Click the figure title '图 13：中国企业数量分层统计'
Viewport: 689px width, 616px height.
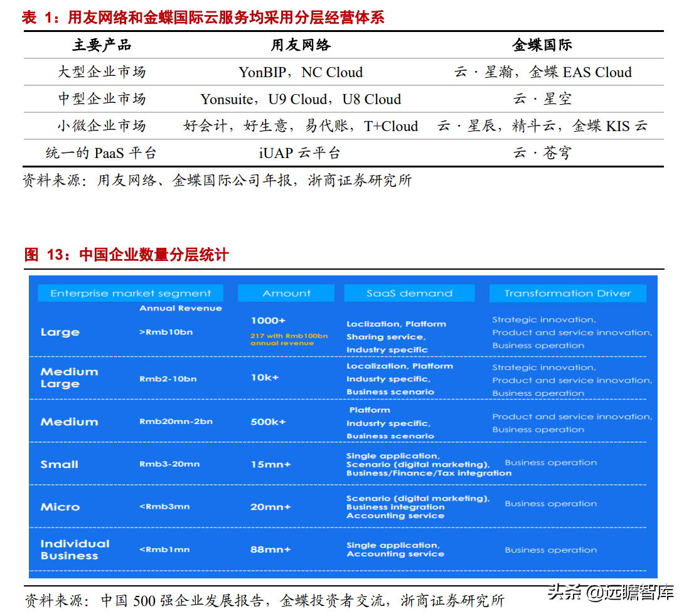click(x=127, y=255)
